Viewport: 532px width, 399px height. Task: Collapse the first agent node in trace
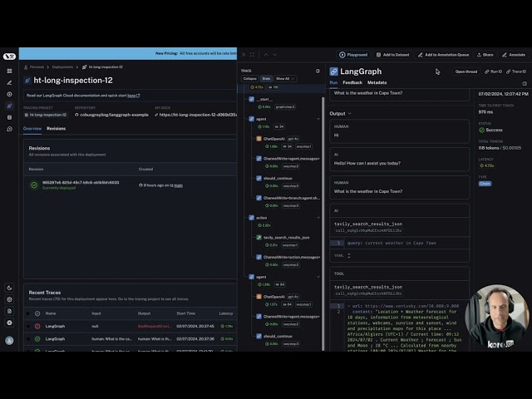[318, 119]
